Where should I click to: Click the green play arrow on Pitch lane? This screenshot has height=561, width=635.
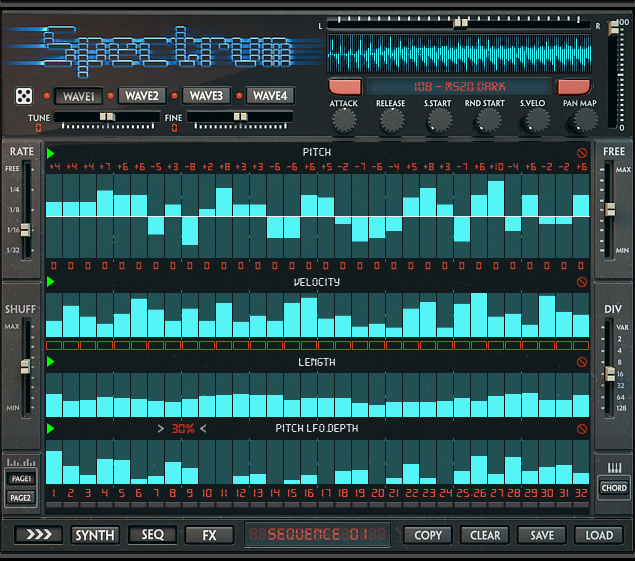[51, 153]
